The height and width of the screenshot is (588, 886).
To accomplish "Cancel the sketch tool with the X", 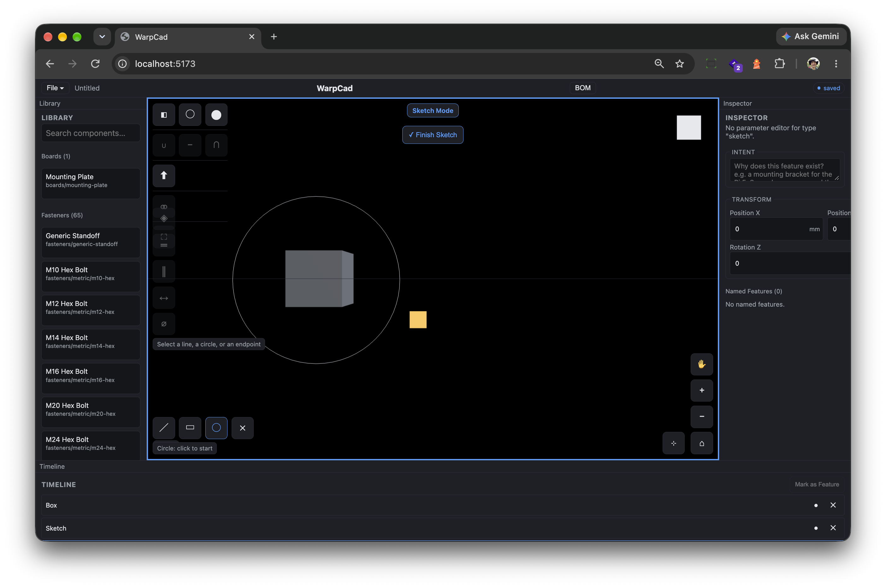I will [242, 428].
